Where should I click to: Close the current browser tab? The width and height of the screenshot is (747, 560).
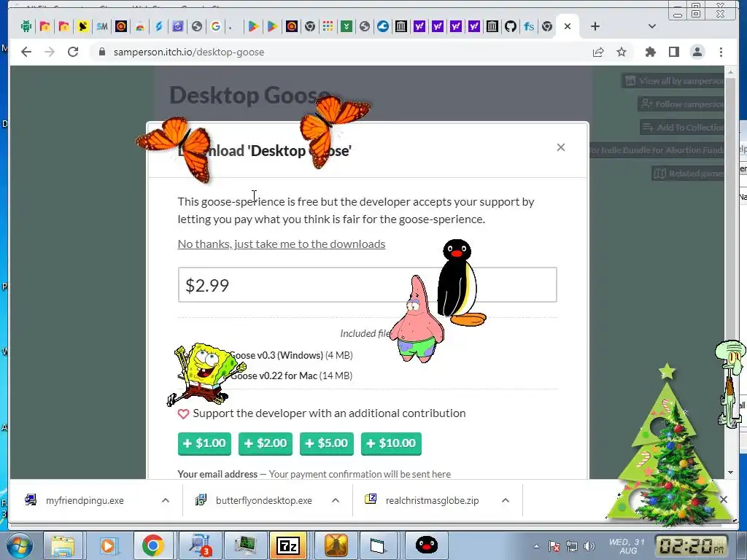[568, 26]
